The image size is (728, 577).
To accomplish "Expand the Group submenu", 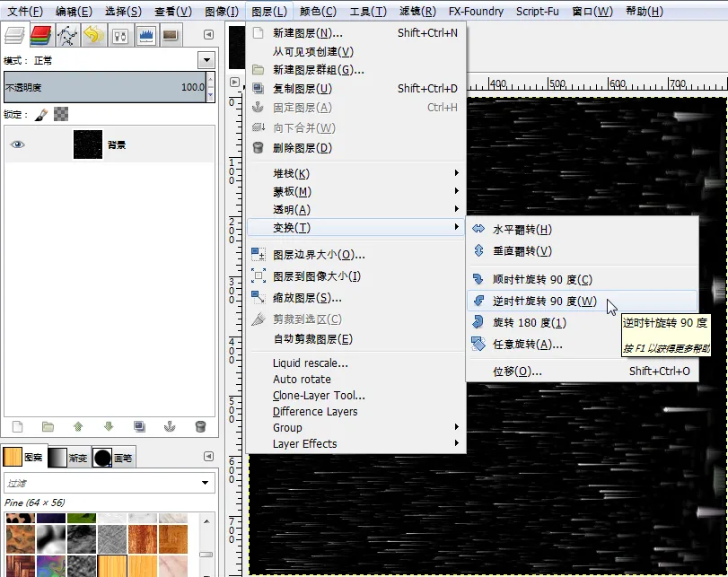I will [355, 427].
